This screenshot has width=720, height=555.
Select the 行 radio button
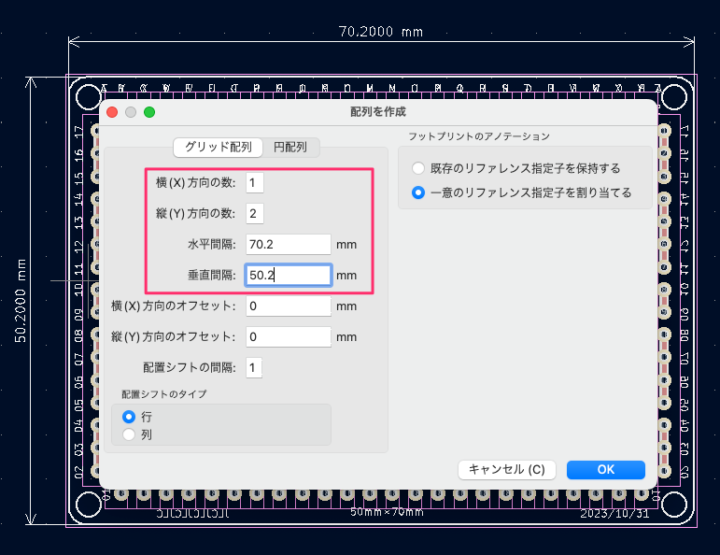(x=128, y=416)
